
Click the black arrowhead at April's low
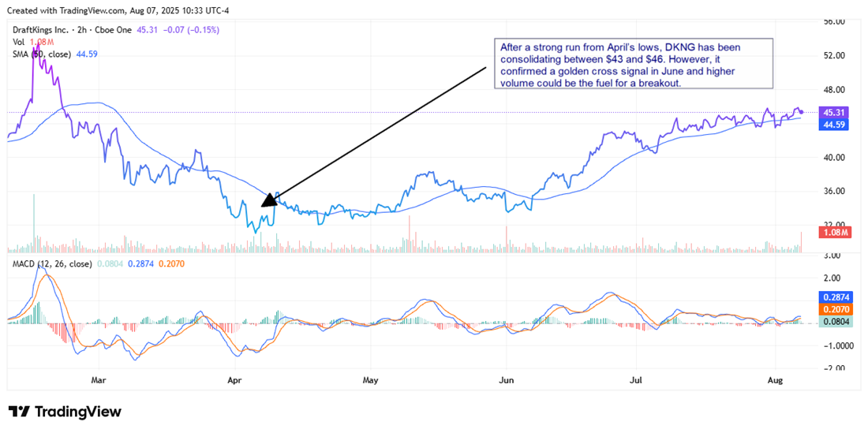pyautogui.click(x=268, y=200)
